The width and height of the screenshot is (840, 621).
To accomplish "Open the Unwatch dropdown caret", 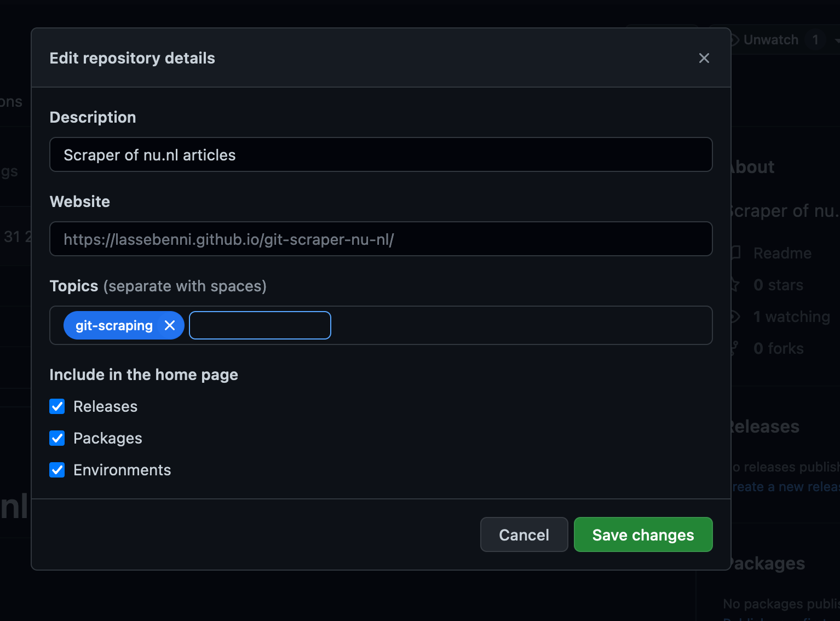I will pos(836,39).
